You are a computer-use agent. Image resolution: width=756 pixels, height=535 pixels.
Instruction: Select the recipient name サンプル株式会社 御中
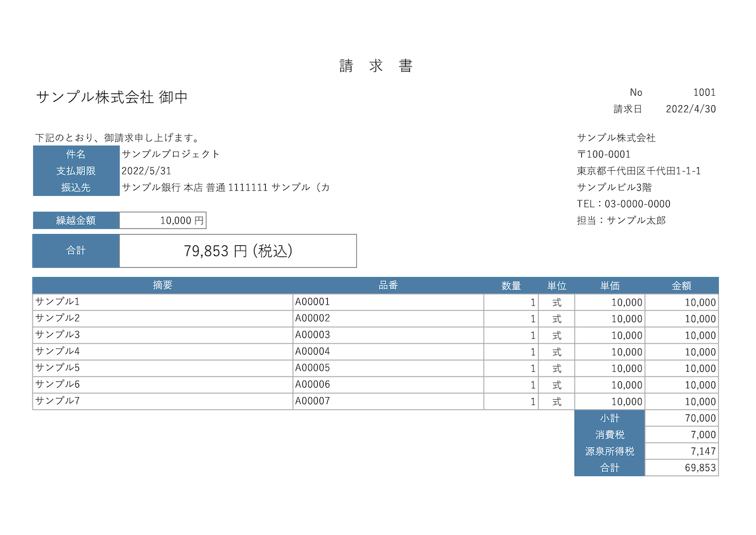pos(106,95)
